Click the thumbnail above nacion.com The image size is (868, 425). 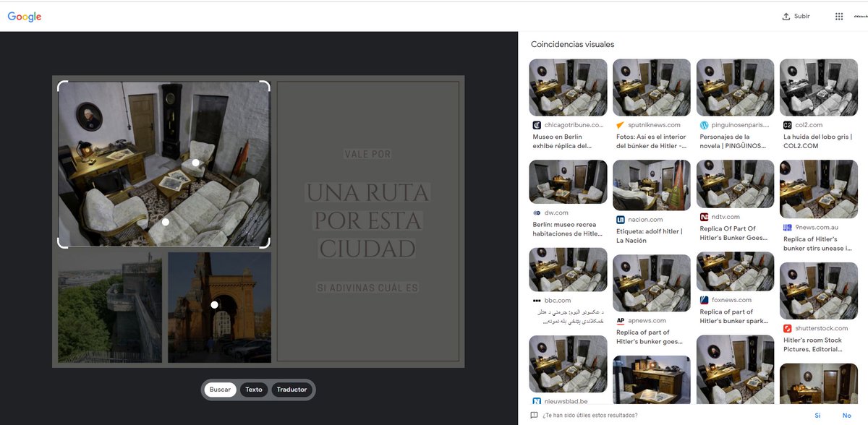651,185
